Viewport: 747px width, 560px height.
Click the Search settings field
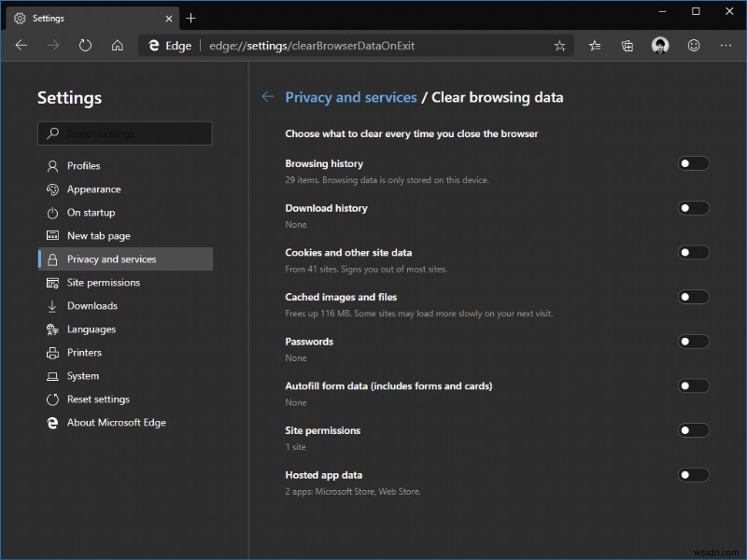pyautogui.click(x=125, y=133)
